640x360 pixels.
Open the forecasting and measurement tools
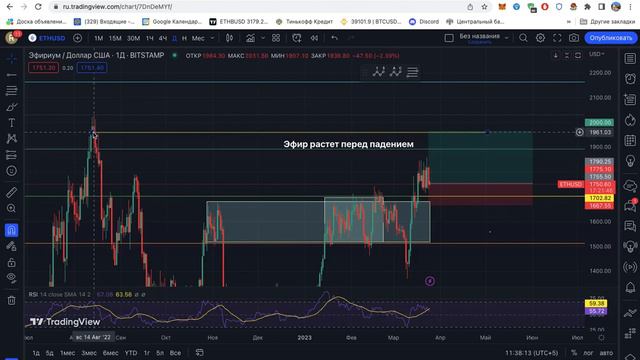[11, 155]
